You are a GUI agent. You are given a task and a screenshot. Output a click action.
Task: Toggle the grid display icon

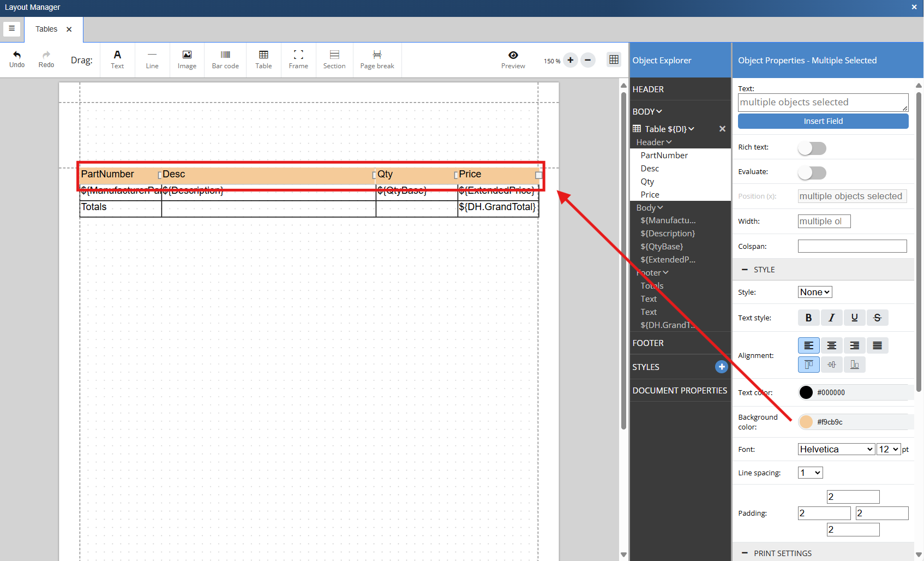[614, 60]
